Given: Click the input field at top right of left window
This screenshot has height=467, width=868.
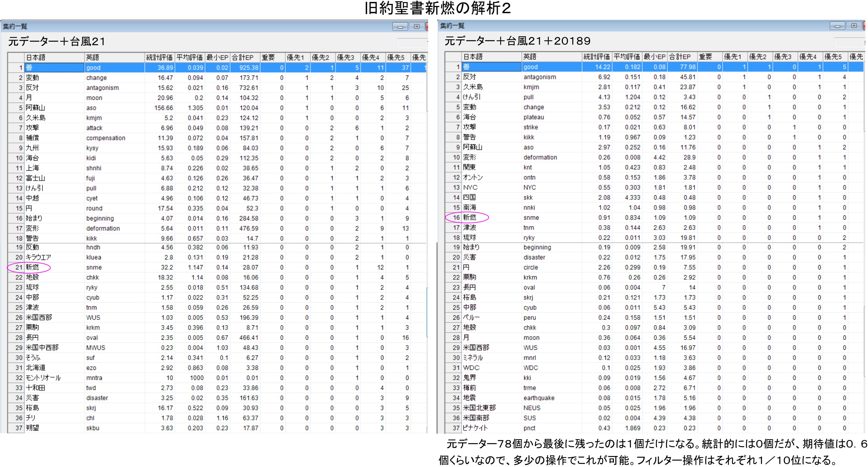Looking at the screenshot, I should [412, 43].
